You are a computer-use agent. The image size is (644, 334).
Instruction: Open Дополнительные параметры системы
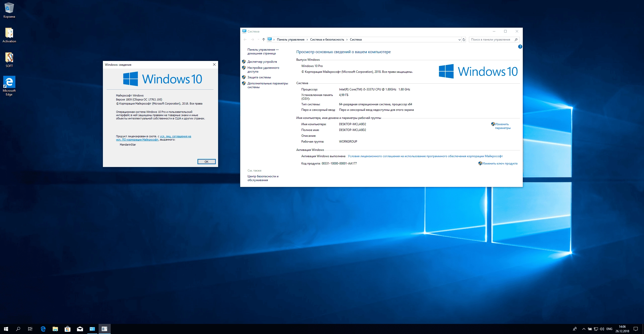tap(268, 85)
